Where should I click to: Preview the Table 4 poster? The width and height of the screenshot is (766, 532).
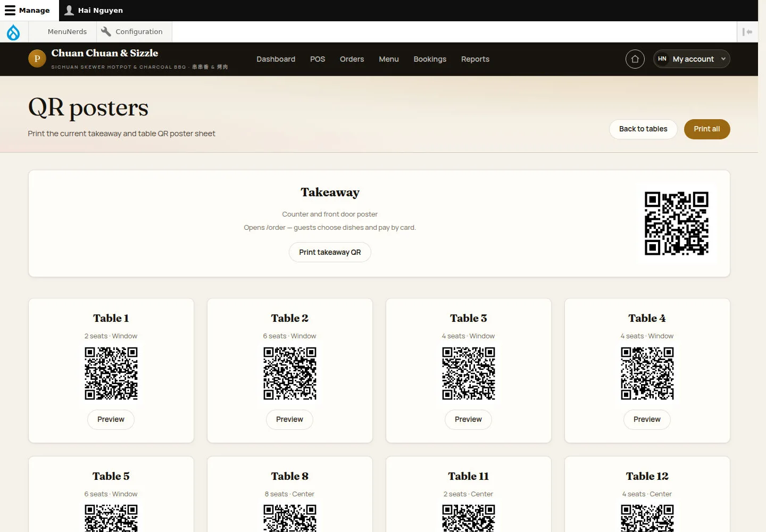647,419
